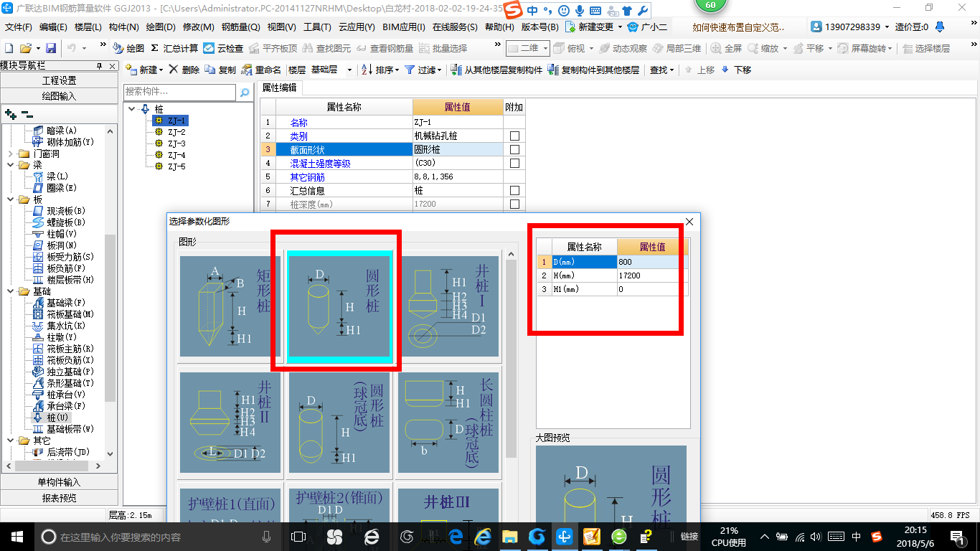This screenshot has width=980, height=551.
Task: Click the collapse-all minus icon in navigator
Action: [27, 113]
